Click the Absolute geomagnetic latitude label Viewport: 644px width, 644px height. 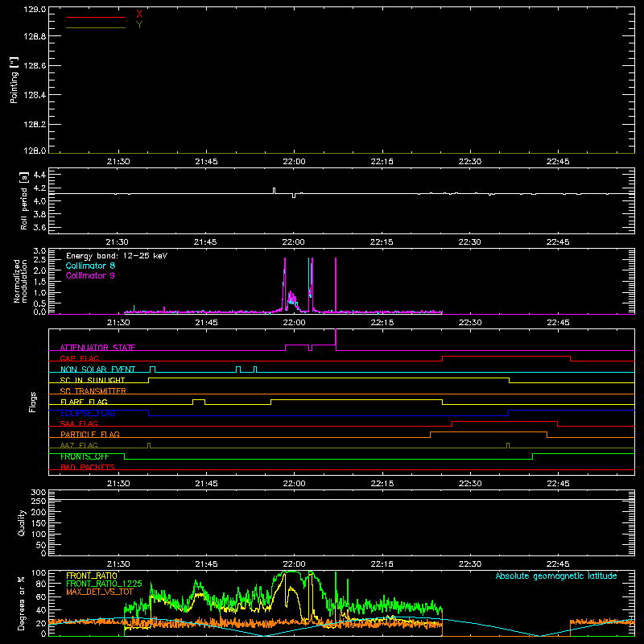tap(556, 576)
